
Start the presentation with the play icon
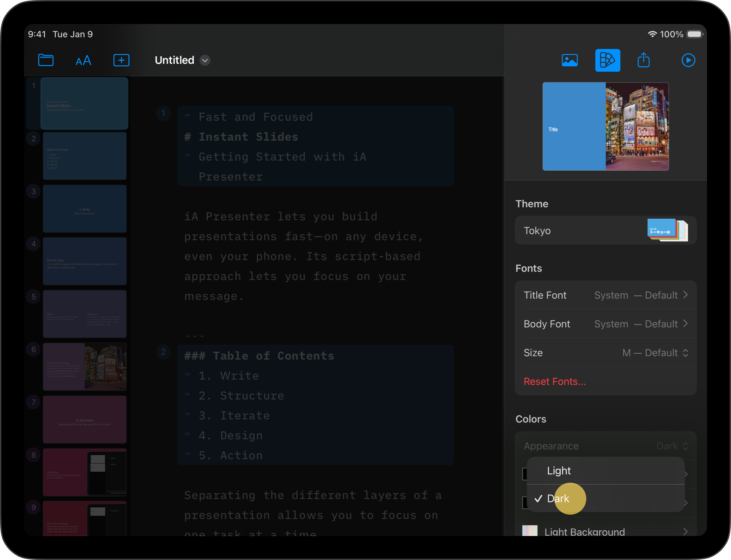point(688,60)
